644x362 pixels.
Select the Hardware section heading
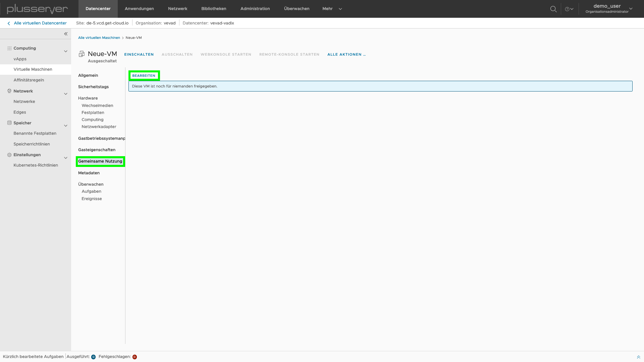[x=88, y=98]
